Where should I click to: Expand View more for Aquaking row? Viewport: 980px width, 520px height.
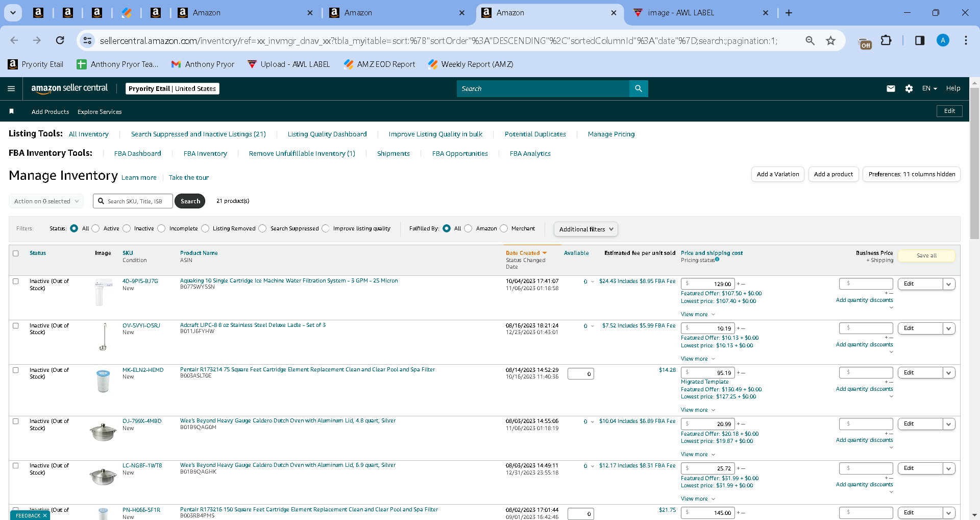point(698,314)
